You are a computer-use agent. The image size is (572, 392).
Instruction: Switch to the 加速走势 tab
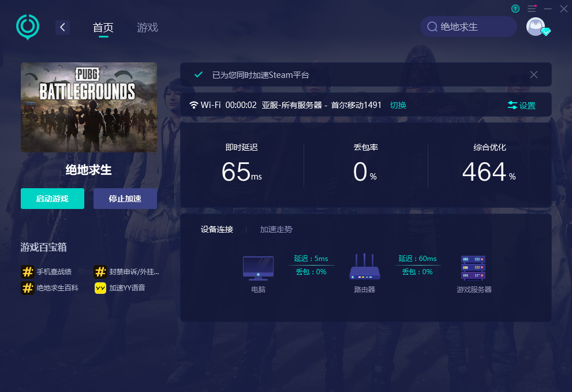[276, 229]
